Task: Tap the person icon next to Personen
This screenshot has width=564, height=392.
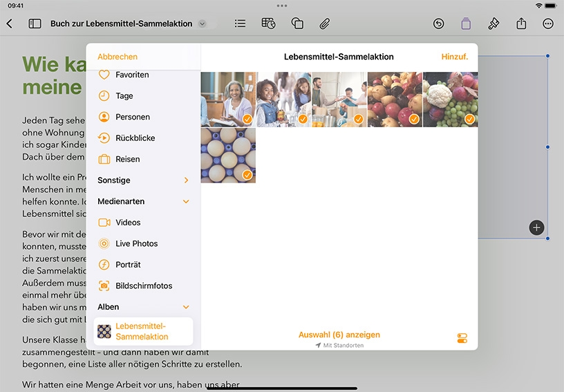Action: click(x=104, y=117)
